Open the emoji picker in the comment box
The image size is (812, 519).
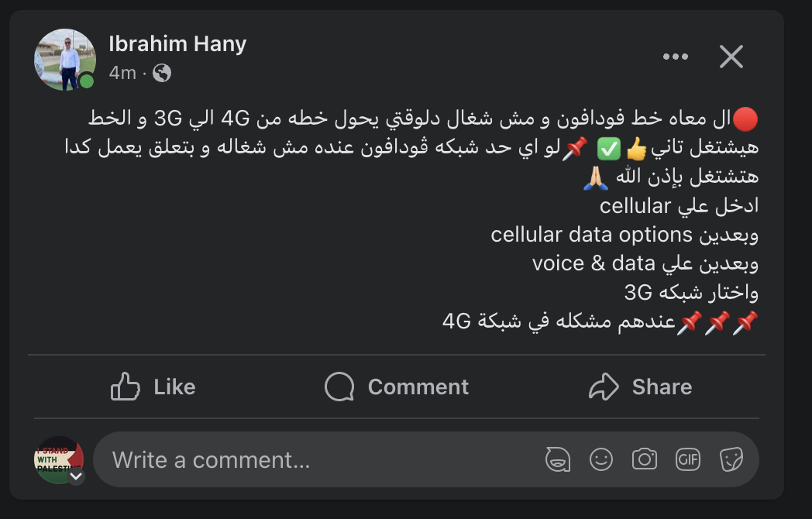click(x=601, y=459)
